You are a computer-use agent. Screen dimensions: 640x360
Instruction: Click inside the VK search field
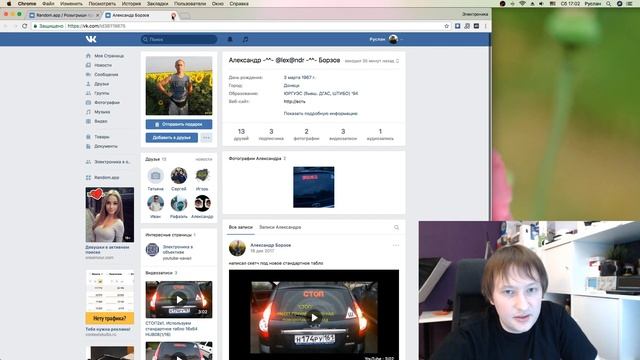(x=179, y=39)
